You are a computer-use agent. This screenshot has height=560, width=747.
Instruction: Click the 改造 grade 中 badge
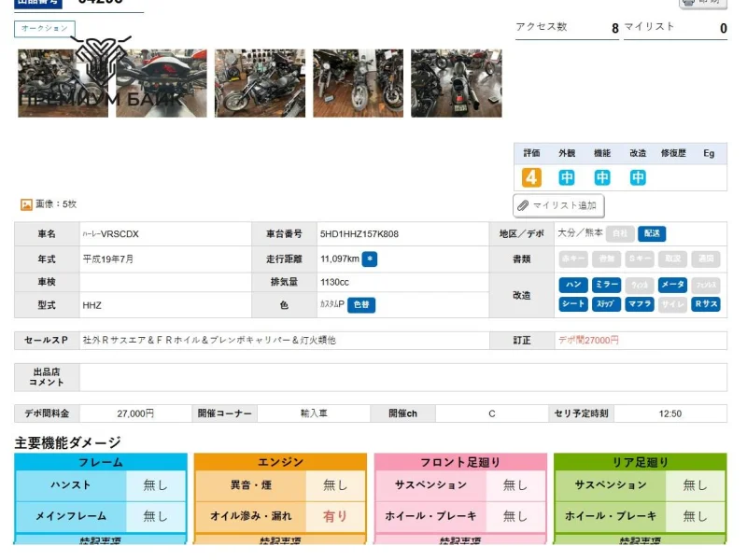click(x=638, y=177)
